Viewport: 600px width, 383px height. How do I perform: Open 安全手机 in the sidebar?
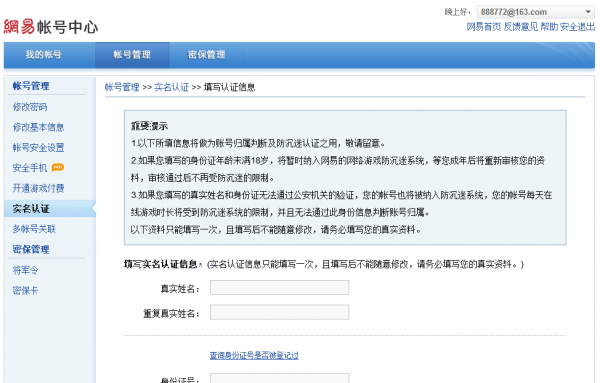pos(30,168)
